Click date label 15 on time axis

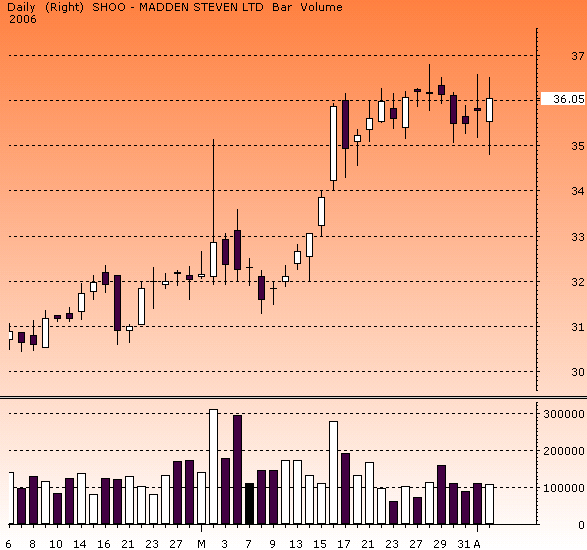(320, 544)
